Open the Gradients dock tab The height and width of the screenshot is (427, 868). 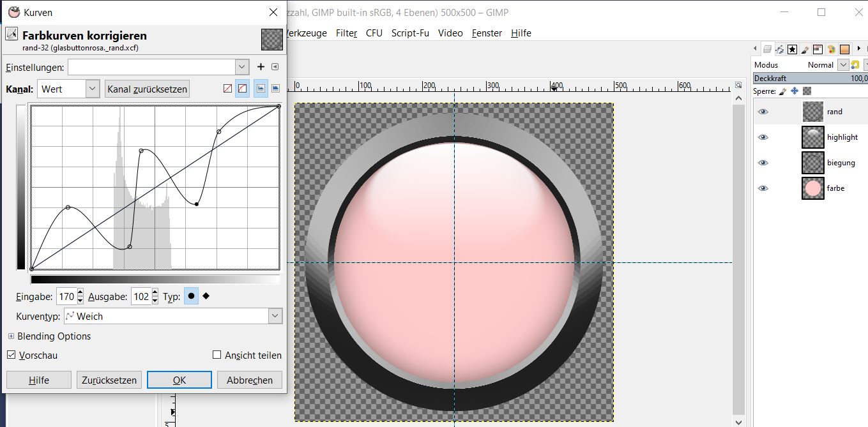(844, 49)
